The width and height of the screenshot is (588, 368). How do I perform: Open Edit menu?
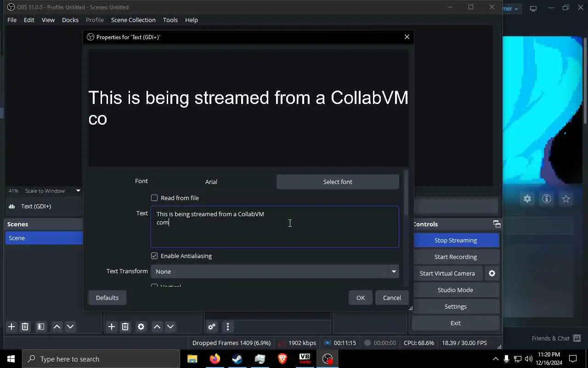tap(29, 20)
